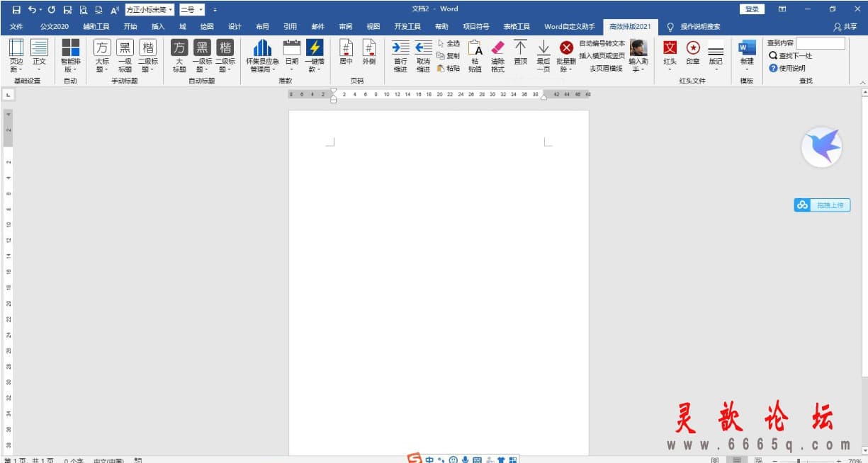Click the 查找内容 search input field
This screenshot has height=463, width=868.
click(x=821, y=43)
